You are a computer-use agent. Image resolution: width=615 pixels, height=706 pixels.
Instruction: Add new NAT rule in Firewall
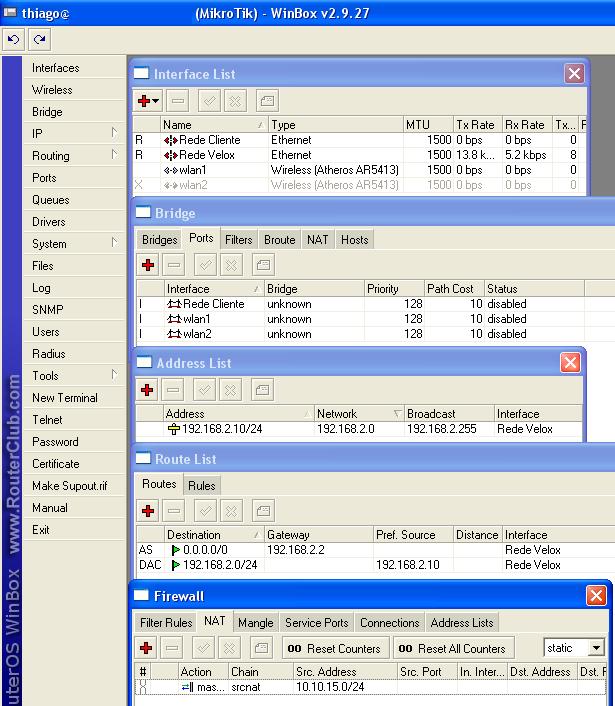point(146,648)
